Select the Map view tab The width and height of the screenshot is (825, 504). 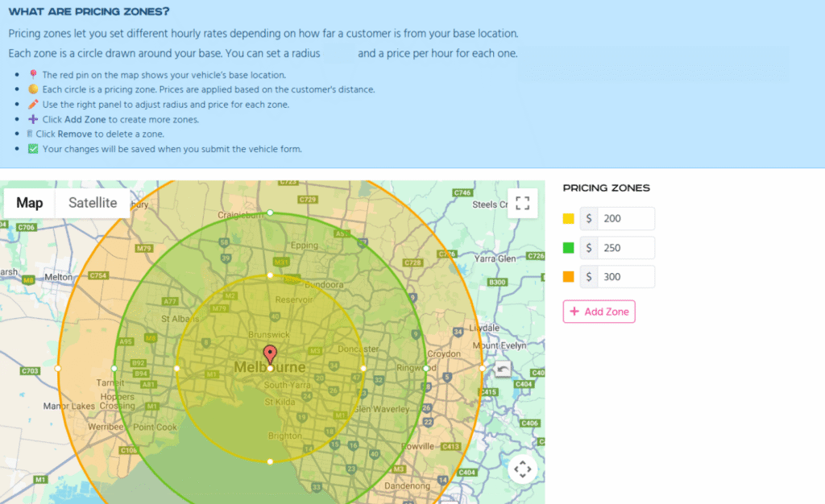[30, 203]
